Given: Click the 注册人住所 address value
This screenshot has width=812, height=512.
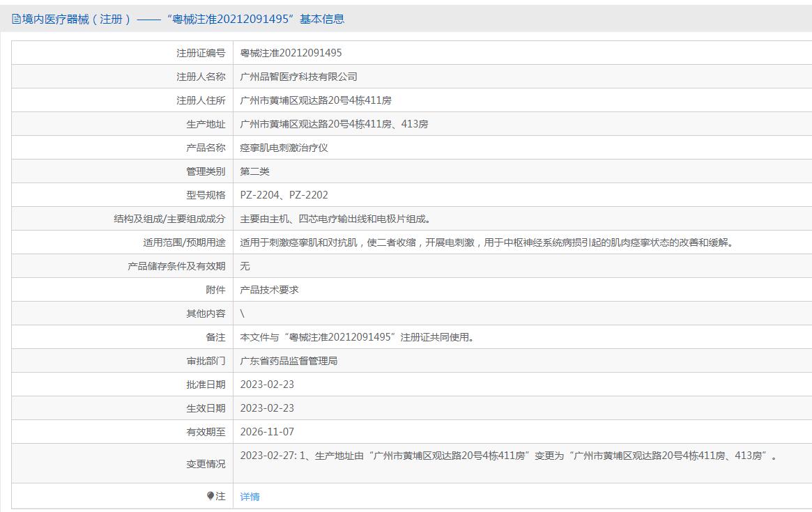Looking at the screenshot, I should click(316, 100).
